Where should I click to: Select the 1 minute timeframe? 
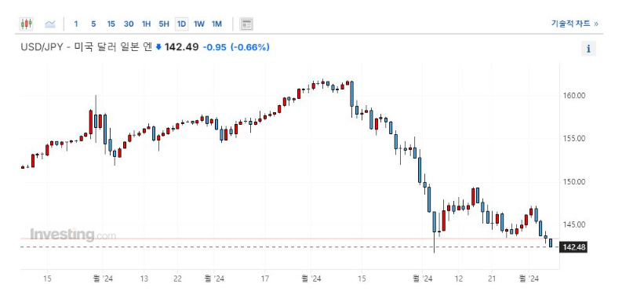point(76,24)
